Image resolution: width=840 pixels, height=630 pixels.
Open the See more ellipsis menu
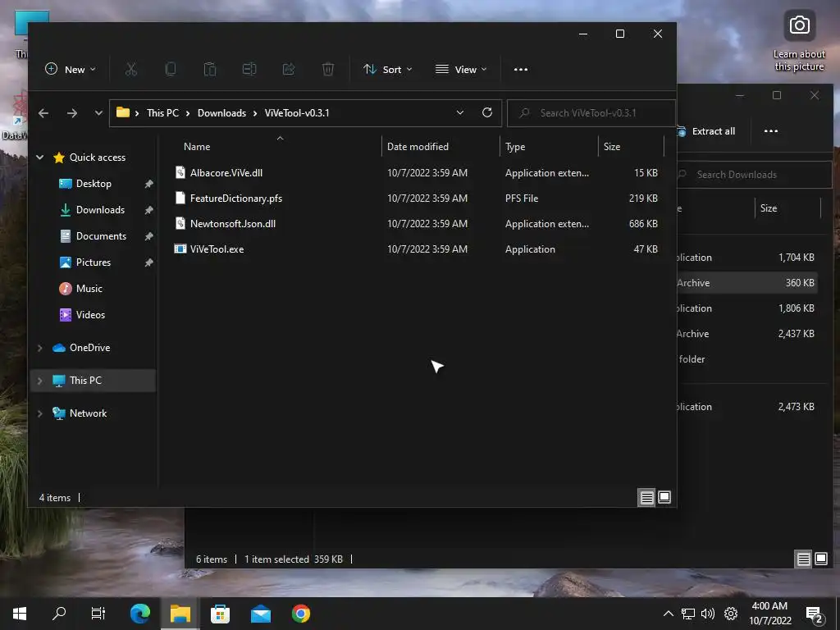tap(521, 70)
